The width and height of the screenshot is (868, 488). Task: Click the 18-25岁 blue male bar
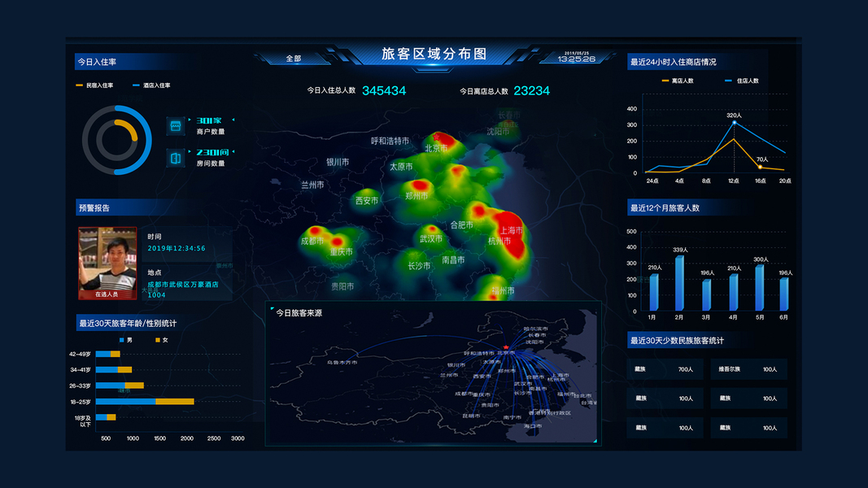click(125, 402)
